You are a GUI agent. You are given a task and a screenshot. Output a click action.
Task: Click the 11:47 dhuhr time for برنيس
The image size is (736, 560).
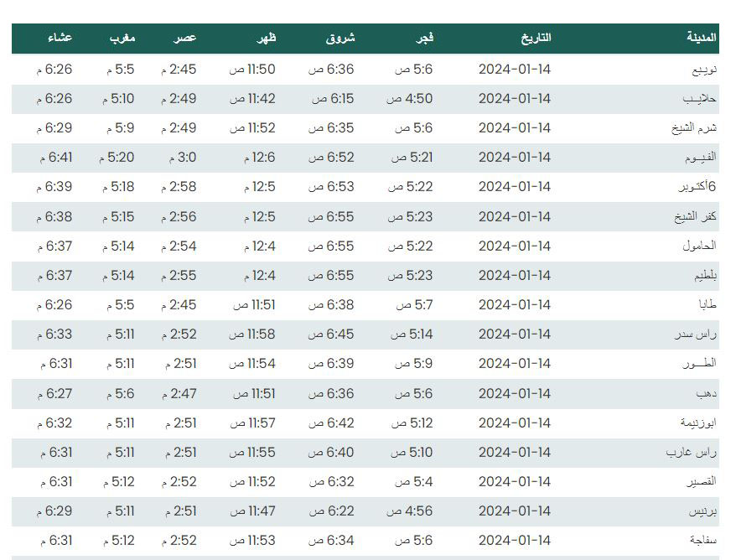(x=253, y=511)
